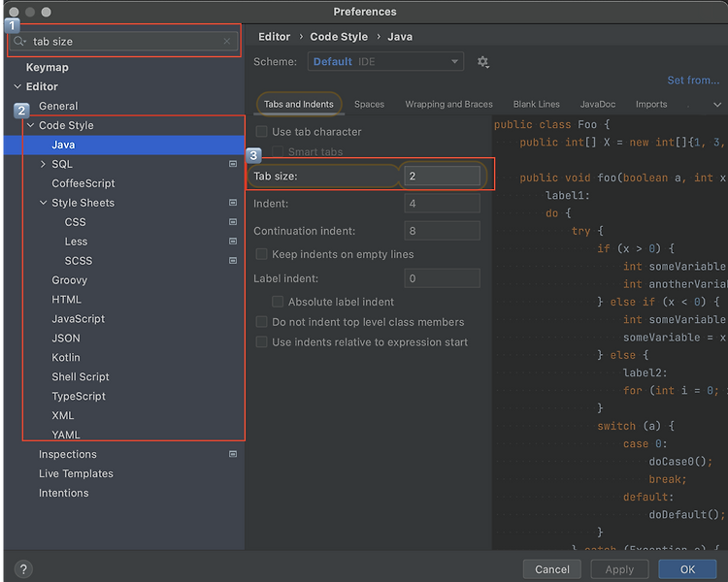Open the JavaDoc tab
Viewport: 728px width, 582px height.
(598, 105)
